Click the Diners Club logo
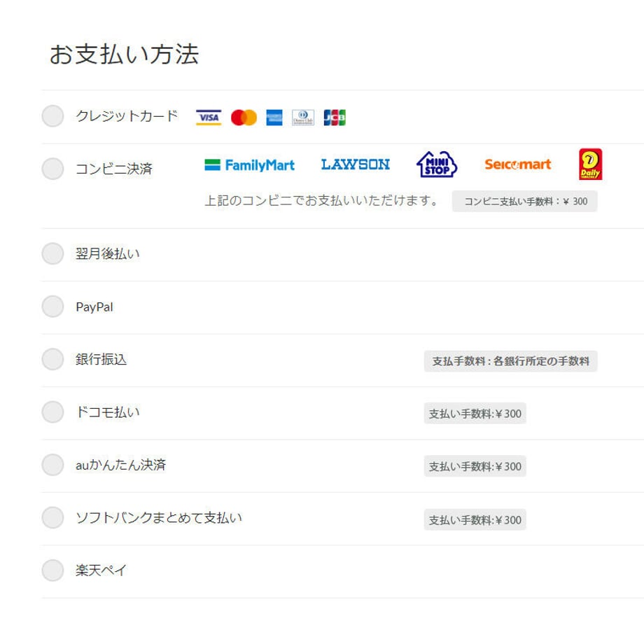This screenshot has width=644, height=644. coord(303,118)
